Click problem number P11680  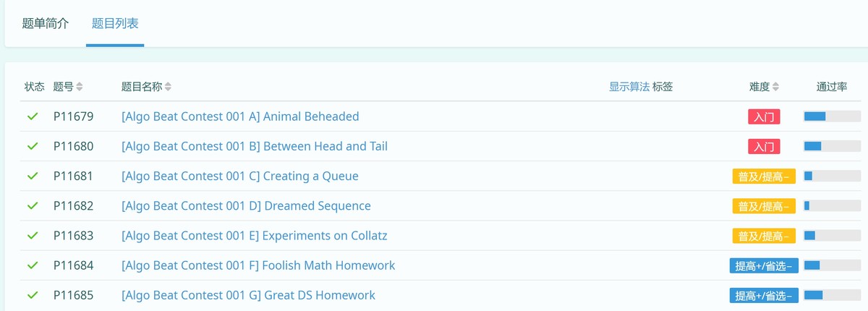pos(73,146)
